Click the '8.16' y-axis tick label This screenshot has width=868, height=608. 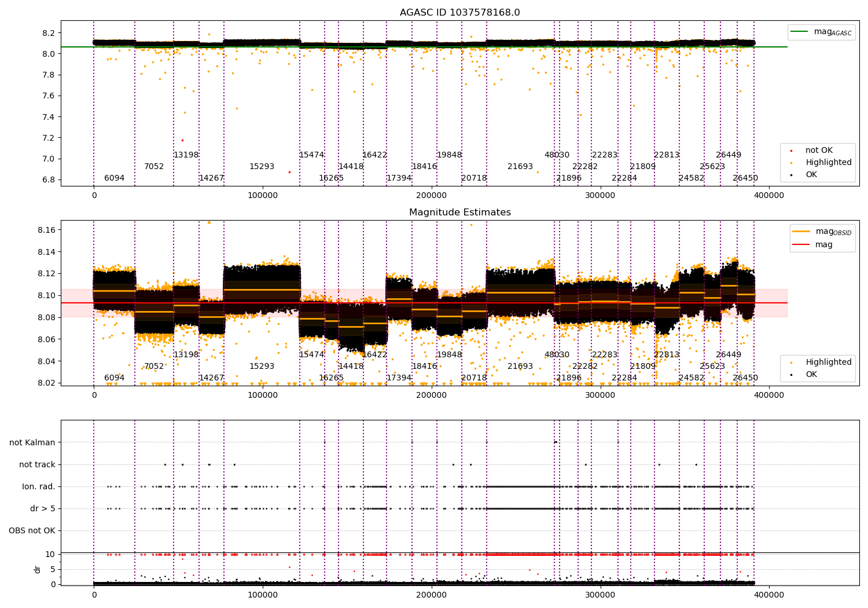[47, 230]
